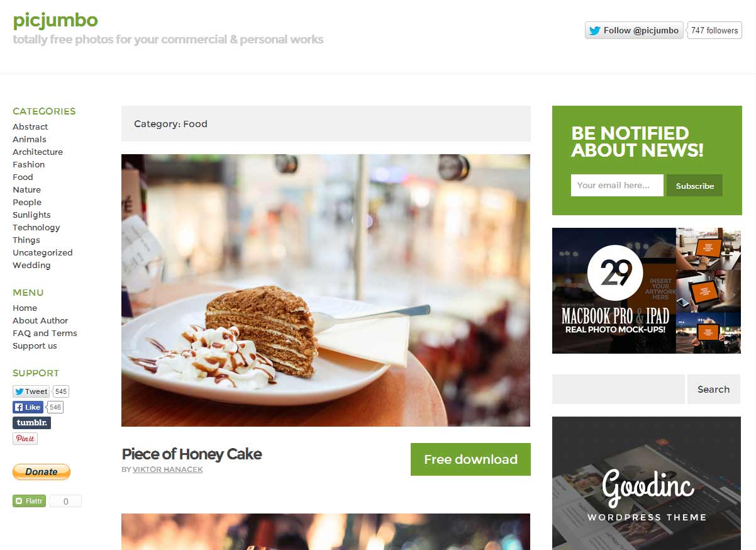Open the Viktor Hanacek author link
This screenshot has height=550, width=756.
pyautogui.click(x=167, y=469)
